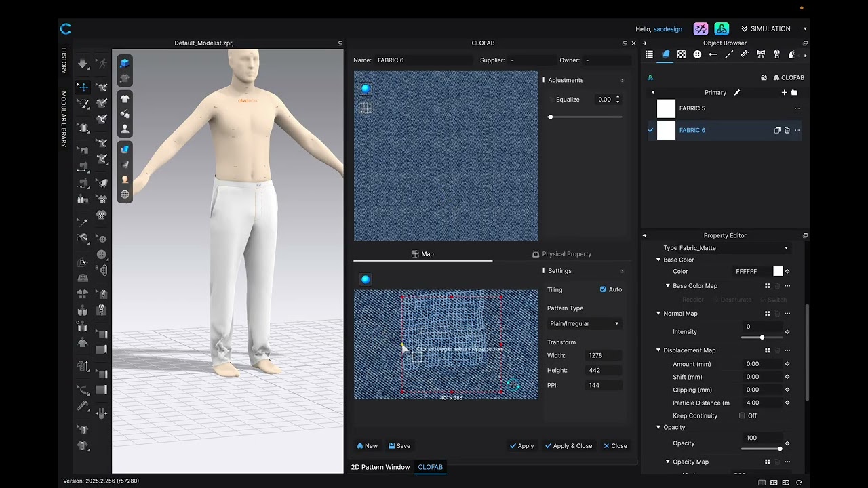Switch to the Physical Property tab
This screenshot has height=488, width=868.
point(561,254)
